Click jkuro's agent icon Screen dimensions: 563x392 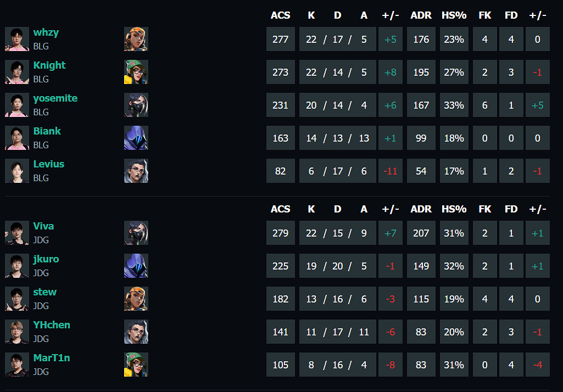click(136, 266)
